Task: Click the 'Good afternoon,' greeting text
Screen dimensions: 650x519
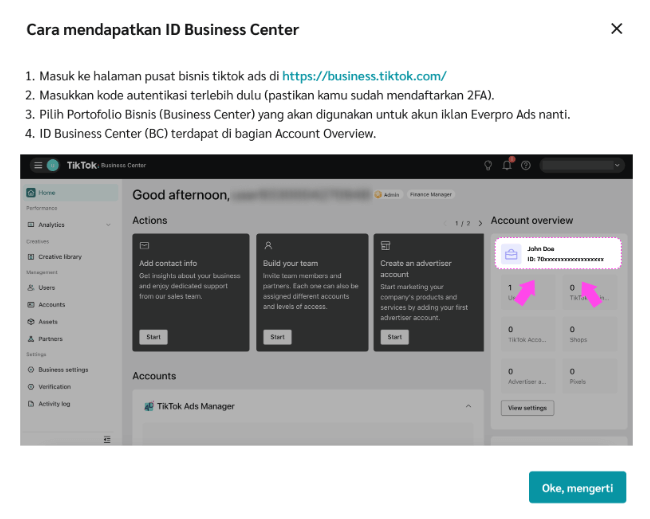Action: [181, 195]
